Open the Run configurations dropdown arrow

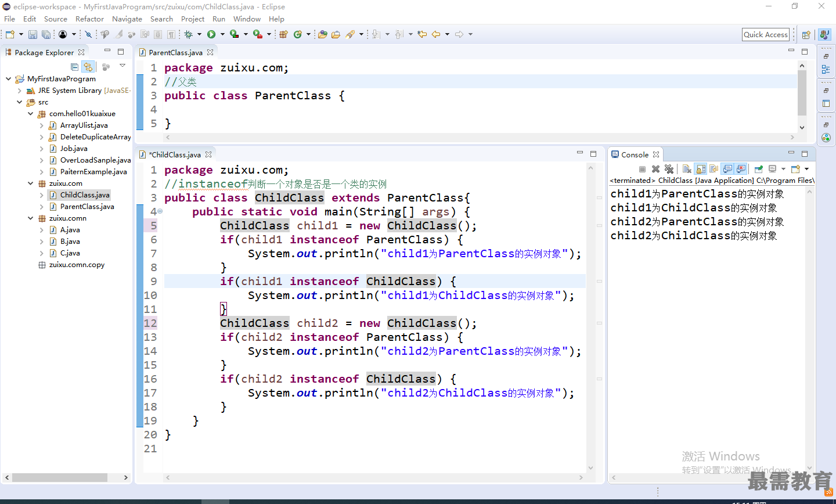tap(222, 34)
